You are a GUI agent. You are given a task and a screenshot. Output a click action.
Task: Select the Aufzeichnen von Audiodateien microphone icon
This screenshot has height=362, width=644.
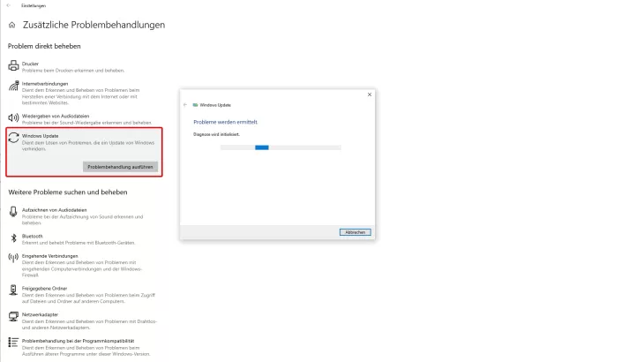coord(13,212)
